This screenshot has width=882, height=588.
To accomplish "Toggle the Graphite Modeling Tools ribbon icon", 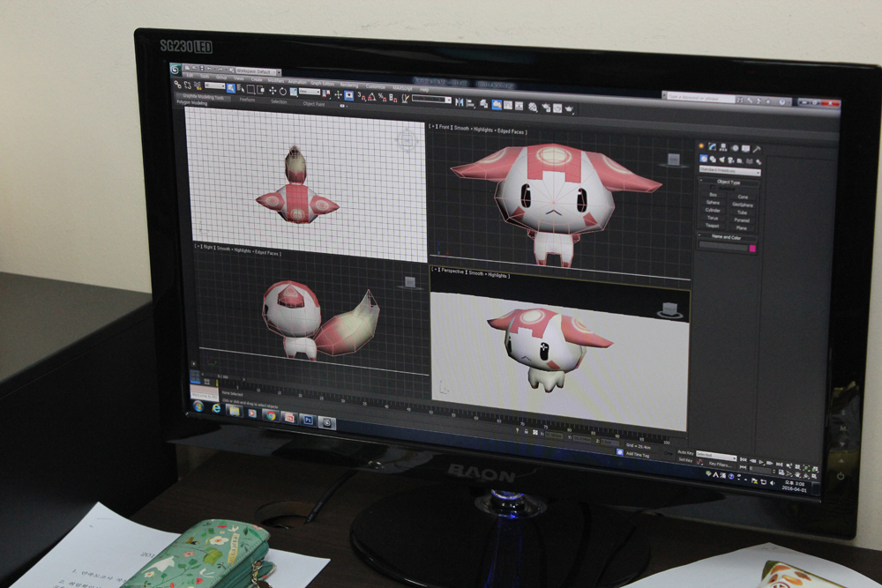I will (x=497, y=105).
